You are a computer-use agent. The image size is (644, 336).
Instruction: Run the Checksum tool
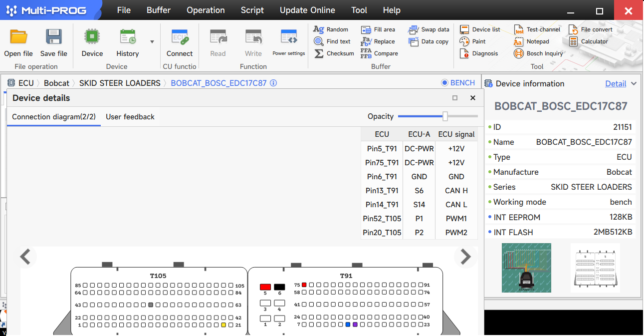click(334, 53)
